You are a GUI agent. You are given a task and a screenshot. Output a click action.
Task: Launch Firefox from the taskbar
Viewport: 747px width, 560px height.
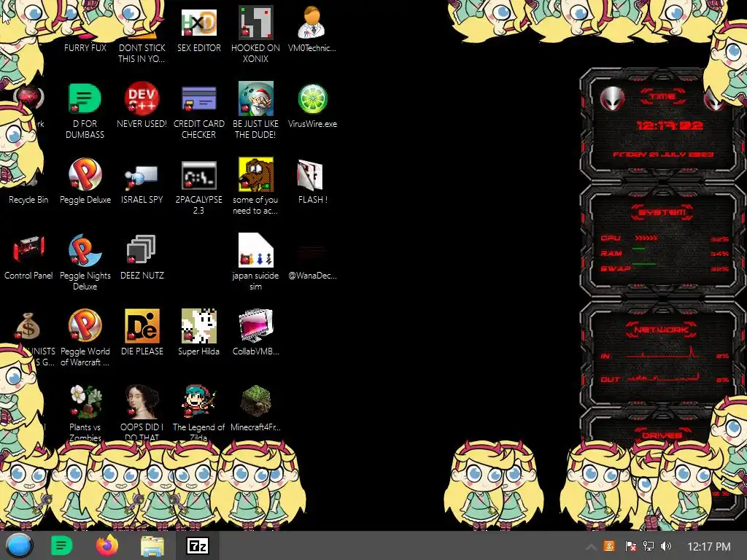tap(107, 545)
